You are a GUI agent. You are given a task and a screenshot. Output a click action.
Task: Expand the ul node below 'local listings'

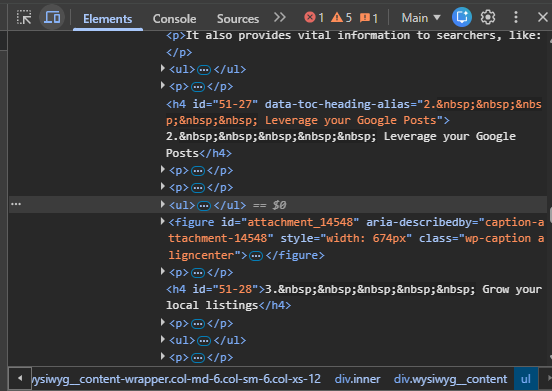click(163, 339)
